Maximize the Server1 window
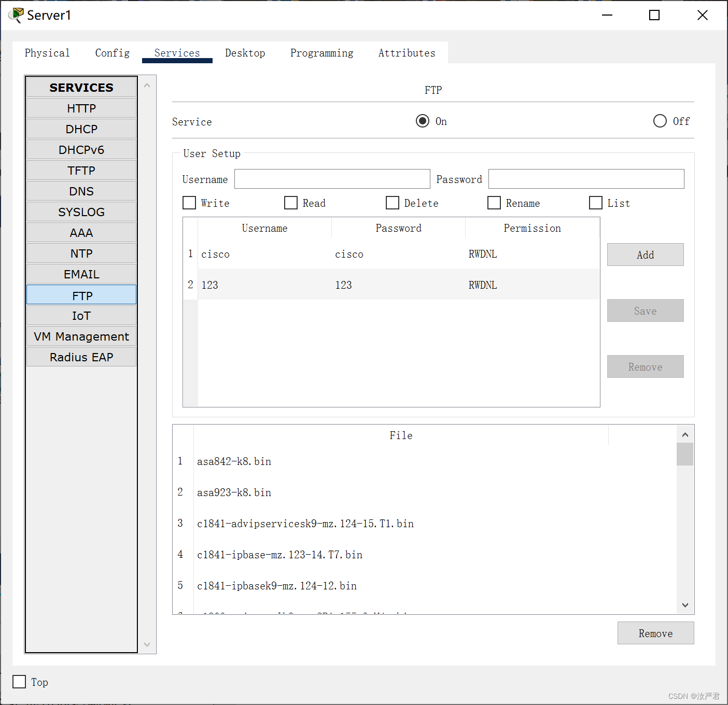The image size is (728, 705). click(654, 15)
